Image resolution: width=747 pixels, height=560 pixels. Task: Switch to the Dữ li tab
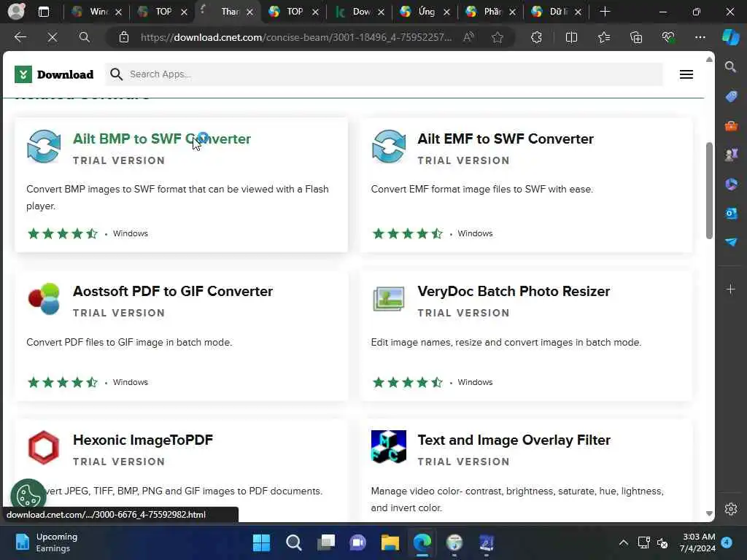557,12
